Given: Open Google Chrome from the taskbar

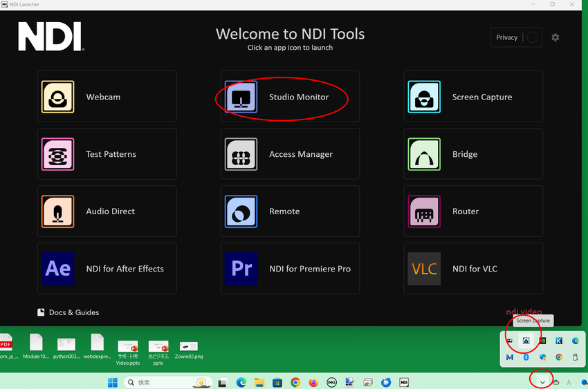Looking at the screenshot, I should (x=295, y=382).
